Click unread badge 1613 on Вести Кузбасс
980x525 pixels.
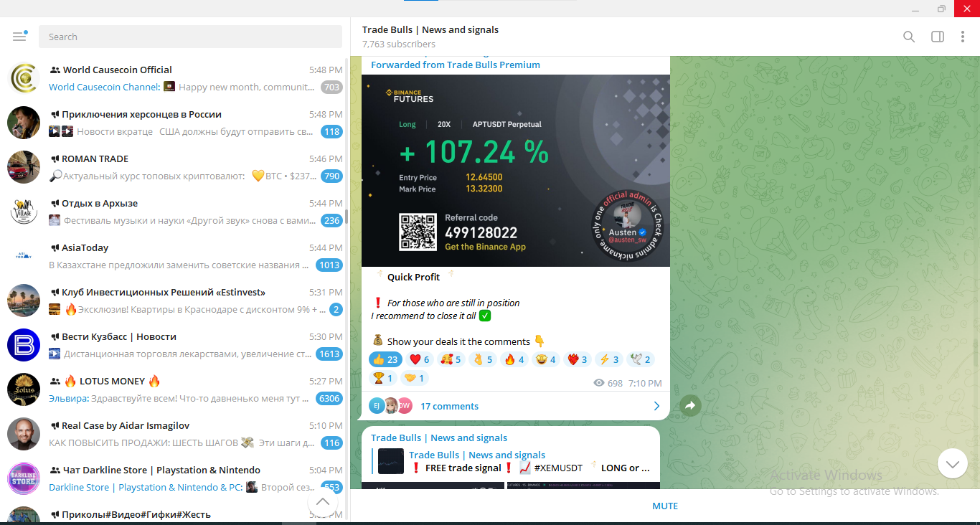329,354
